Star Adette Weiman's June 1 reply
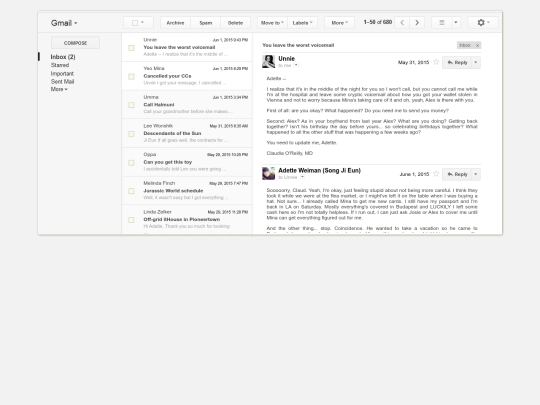 coord(436,174)
